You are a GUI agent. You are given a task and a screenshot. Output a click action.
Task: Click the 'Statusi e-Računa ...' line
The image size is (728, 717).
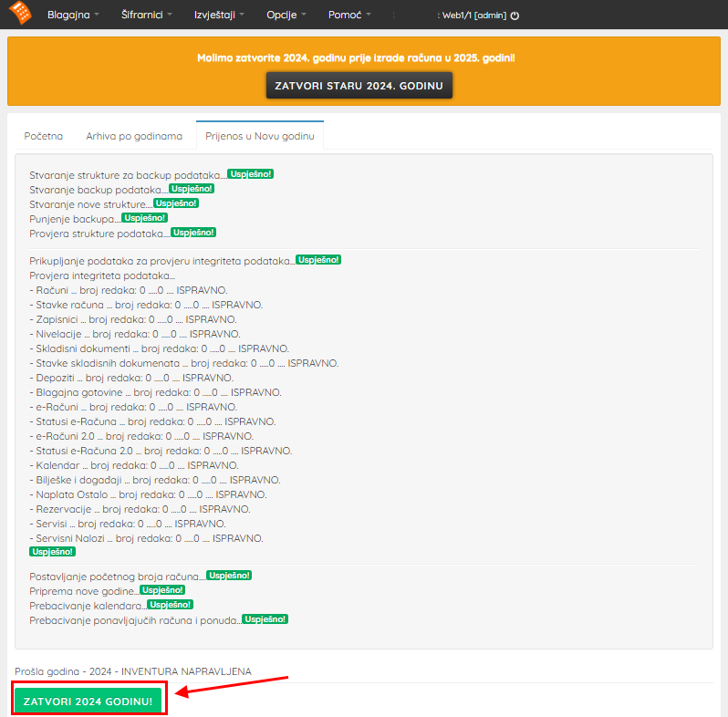[x=152, y=421]
